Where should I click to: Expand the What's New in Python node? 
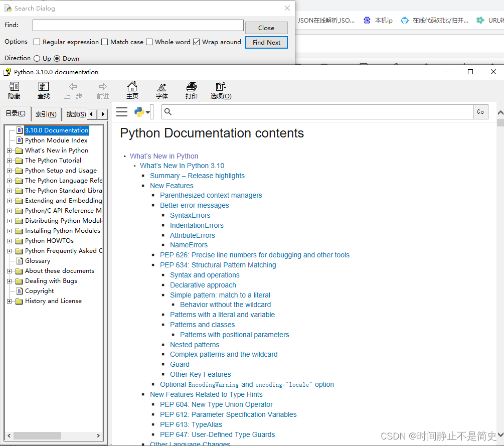pyautogui.click(x=10, y=151)
